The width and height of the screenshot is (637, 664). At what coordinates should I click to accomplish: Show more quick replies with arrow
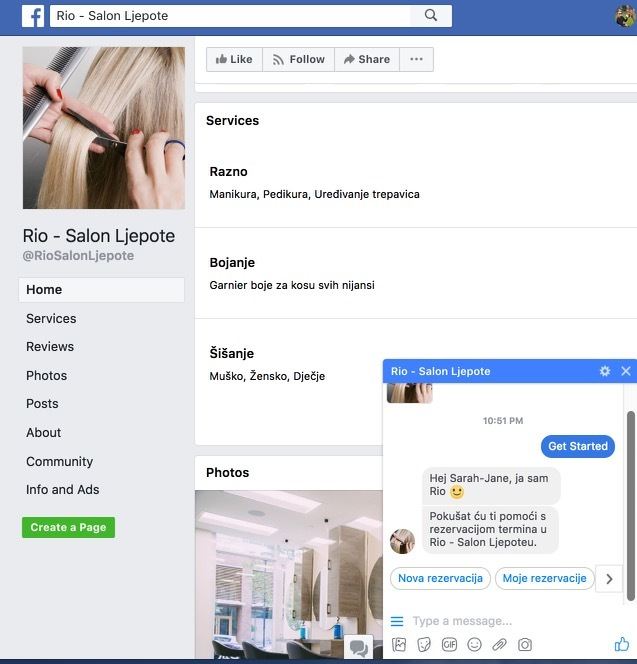tap(609, 578)
